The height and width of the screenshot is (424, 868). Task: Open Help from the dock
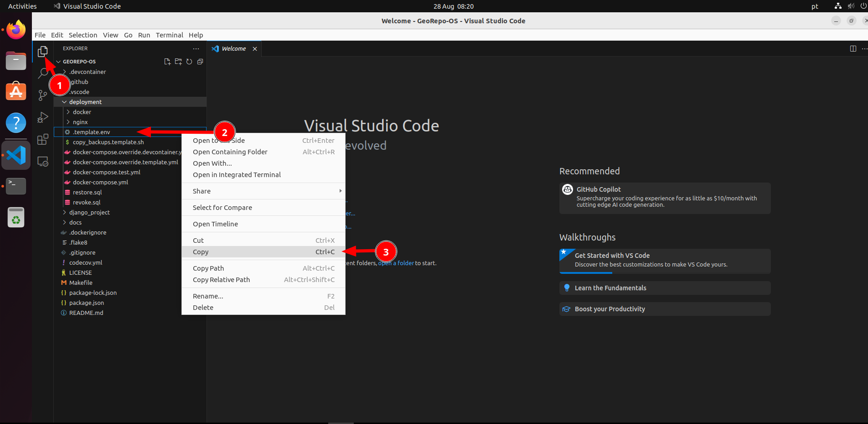[x=16, y=123]
